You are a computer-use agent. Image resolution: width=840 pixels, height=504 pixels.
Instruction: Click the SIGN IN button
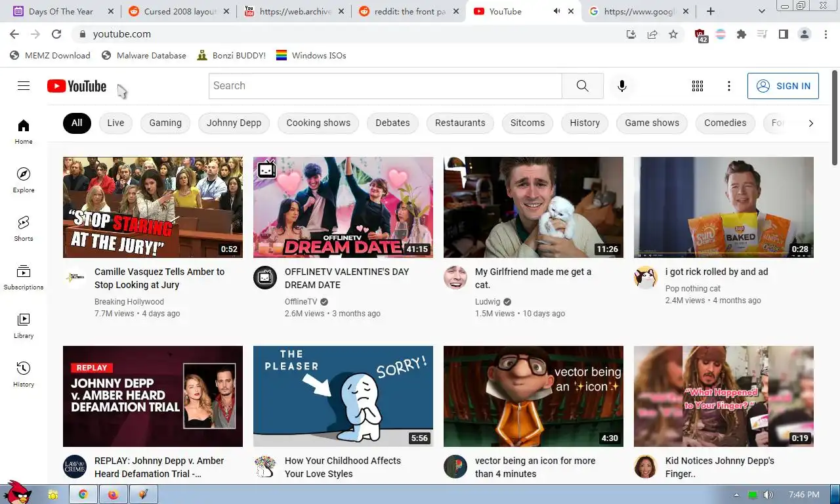(x=783, y=86)
